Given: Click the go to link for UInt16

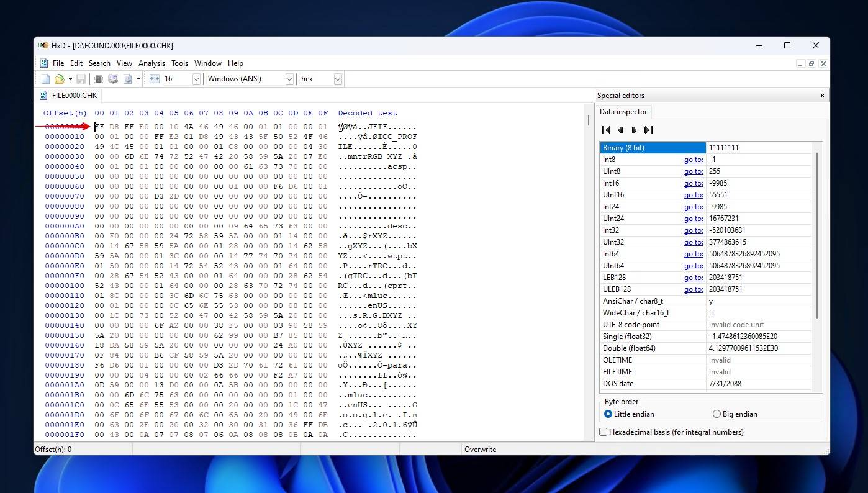Looking at the screenshot, I should point(694,195).
